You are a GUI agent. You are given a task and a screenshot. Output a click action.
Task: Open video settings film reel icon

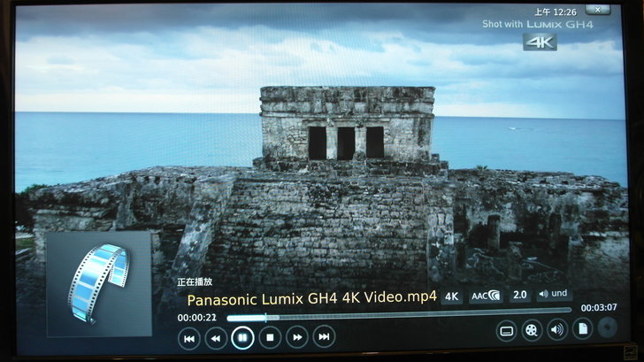(x=532, y=330)
